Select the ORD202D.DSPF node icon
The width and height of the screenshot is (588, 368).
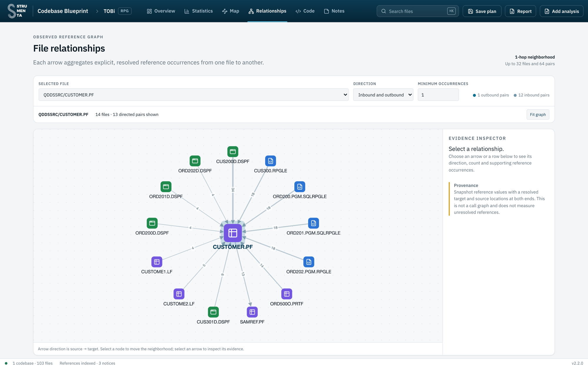pyautogui.click(x=195, y=161)
